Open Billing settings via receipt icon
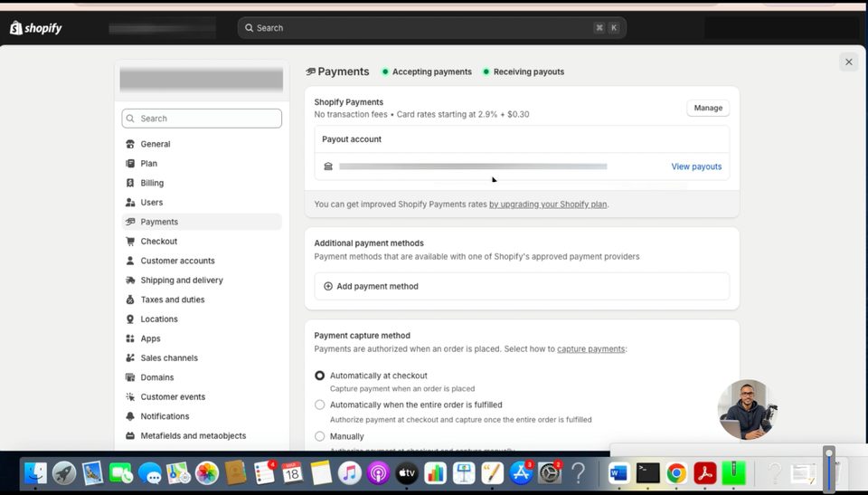The image size is (868, 495). [130, 183]
